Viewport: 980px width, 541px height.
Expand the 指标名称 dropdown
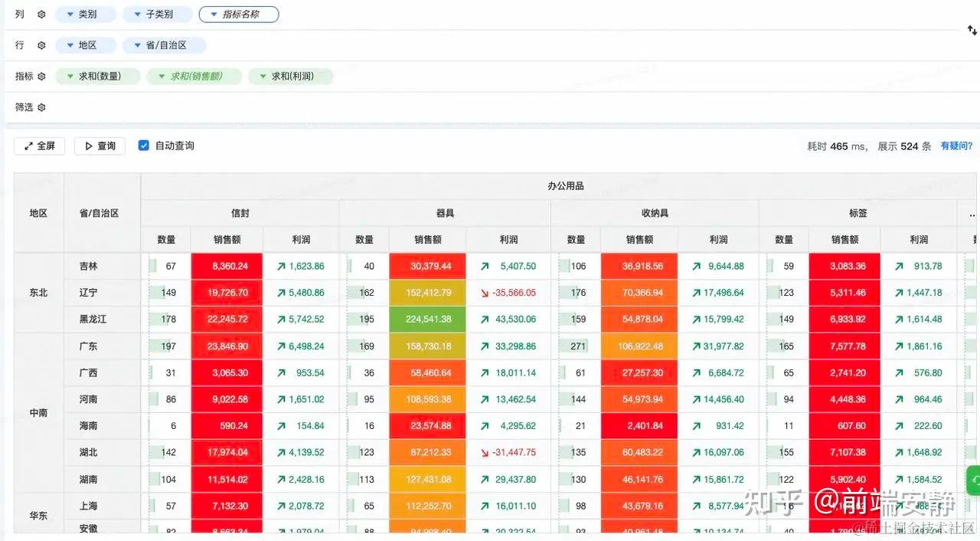[239, 14]
